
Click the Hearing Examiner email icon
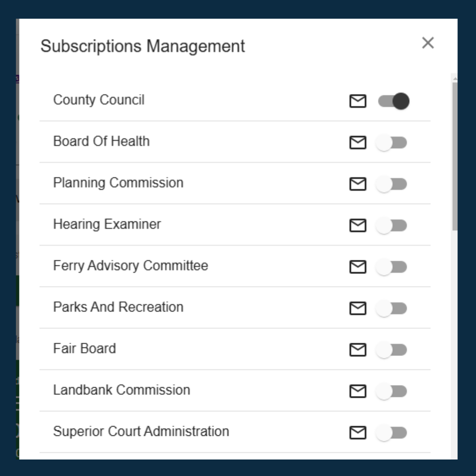click(x=358, y=225)
